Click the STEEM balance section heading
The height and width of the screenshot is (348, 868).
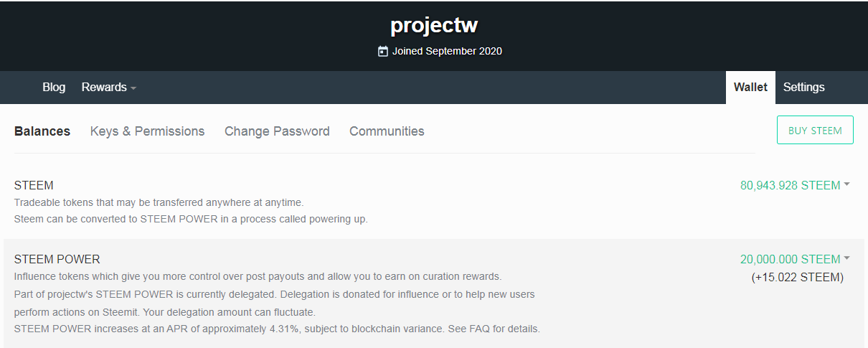[x=34, y=186]
